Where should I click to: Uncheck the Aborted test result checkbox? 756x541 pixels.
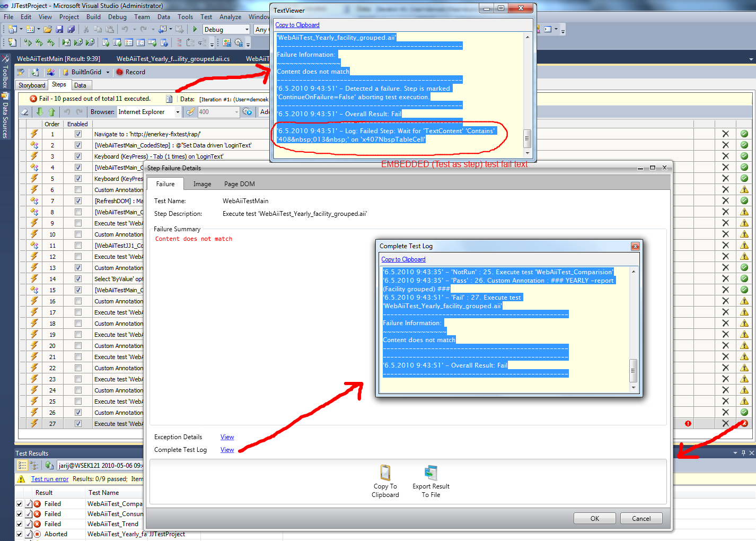[20, 534]
